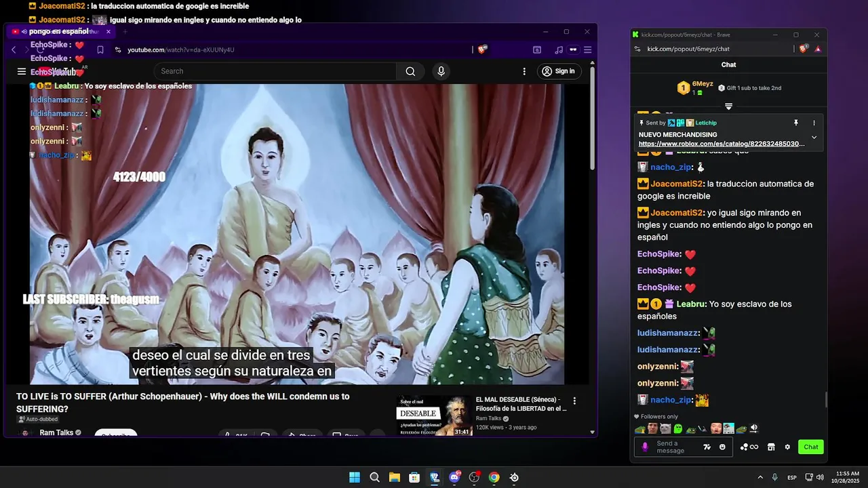Open the Kick shop storefront icon

(771, 447)
